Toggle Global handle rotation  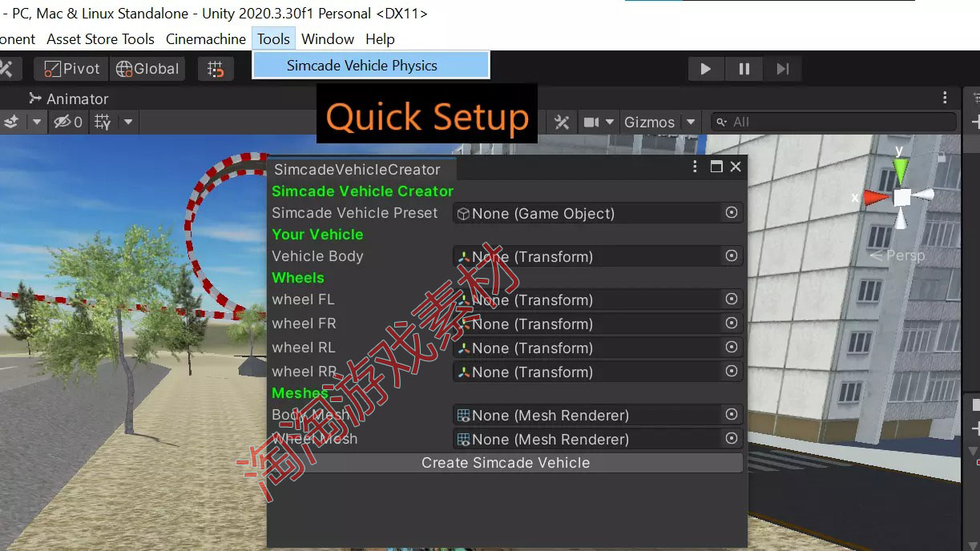coord(147,69)
